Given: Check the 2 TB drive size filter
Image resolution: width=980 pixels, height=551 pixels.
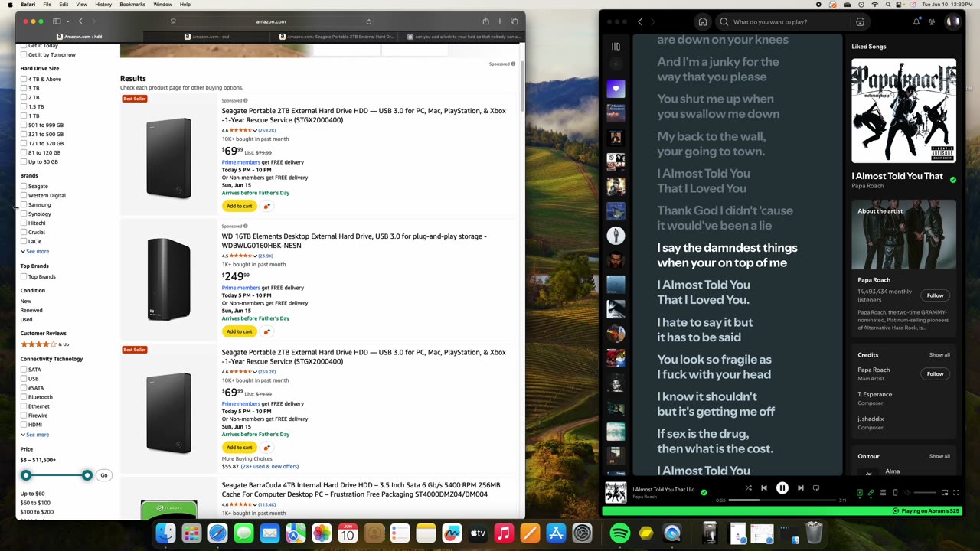Looking at the screenshot, I should tap(24, 97).
